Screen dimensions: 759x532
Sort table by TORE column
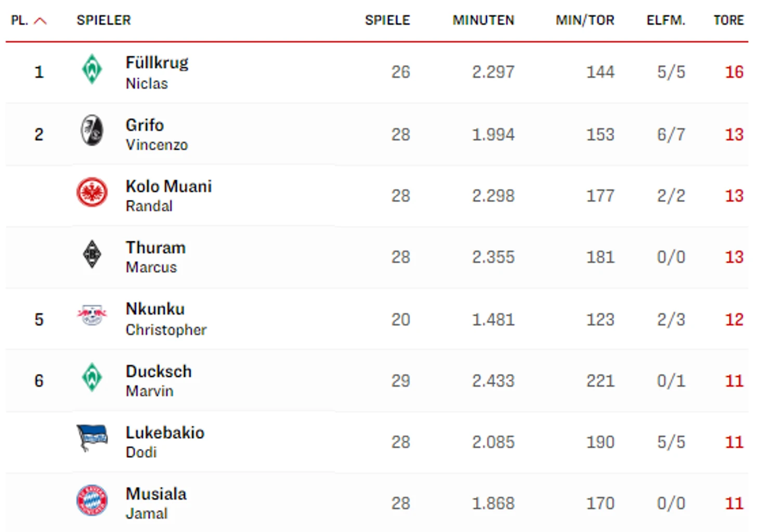728,20
